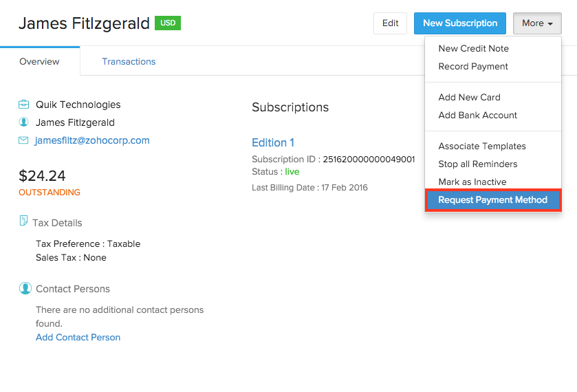Screen dimensions: 577x392
Task: Select Record Payment menu option
Action: 473,66
